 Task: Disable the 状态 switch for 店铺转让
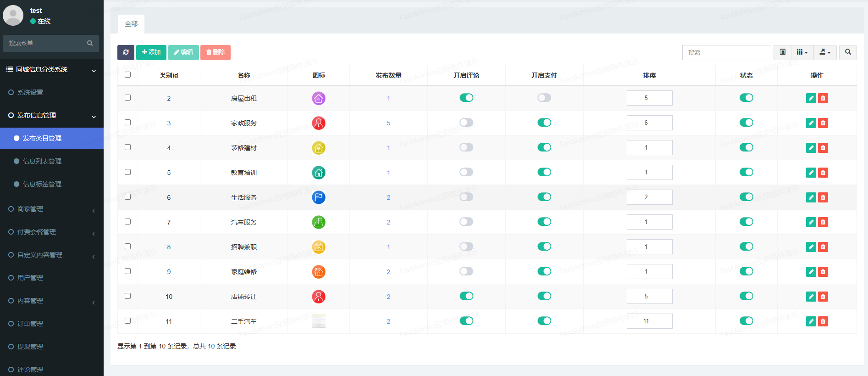pyautogui.click(x=746, y=296)
